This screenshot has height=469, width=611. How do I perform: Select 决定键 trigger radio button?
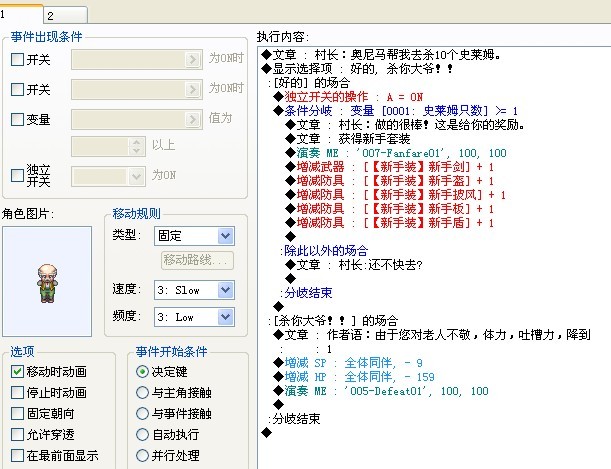click(x=142, y=372)
